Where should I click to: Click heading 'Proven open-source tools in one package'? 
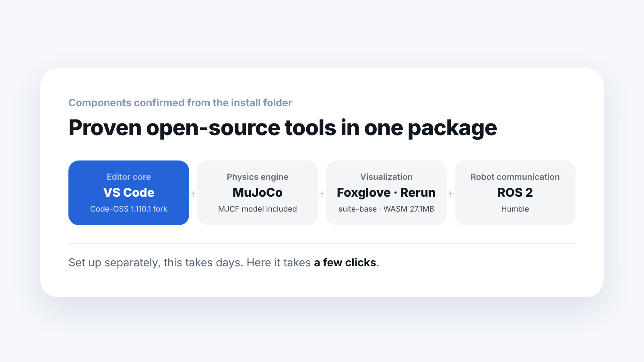283,128
